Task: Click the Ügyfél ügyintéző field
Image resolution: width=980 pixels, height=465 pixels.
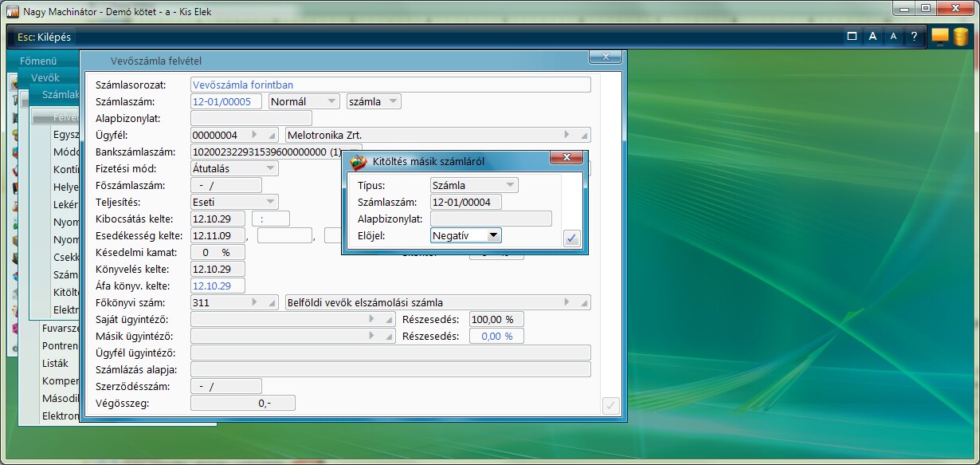Action: [x=391, y=353]
